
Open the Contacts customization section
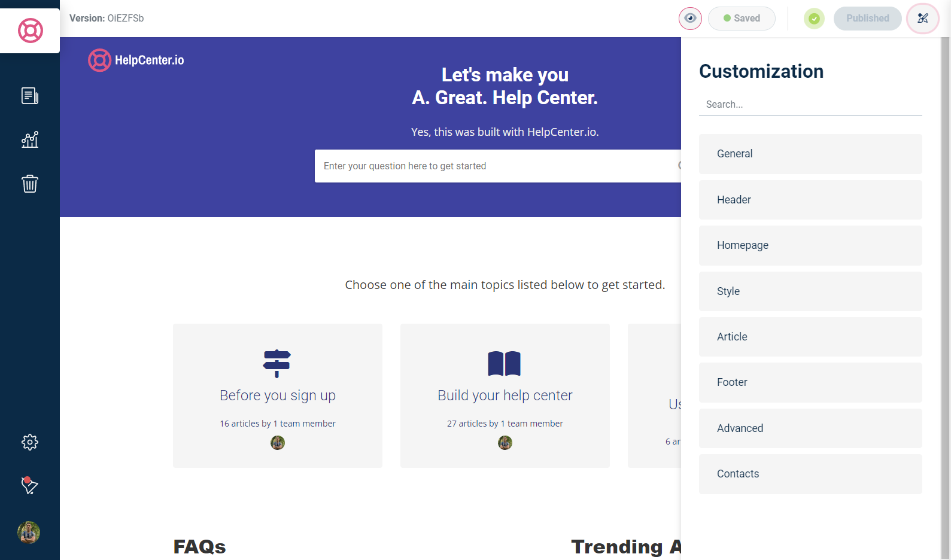(810, 474)
